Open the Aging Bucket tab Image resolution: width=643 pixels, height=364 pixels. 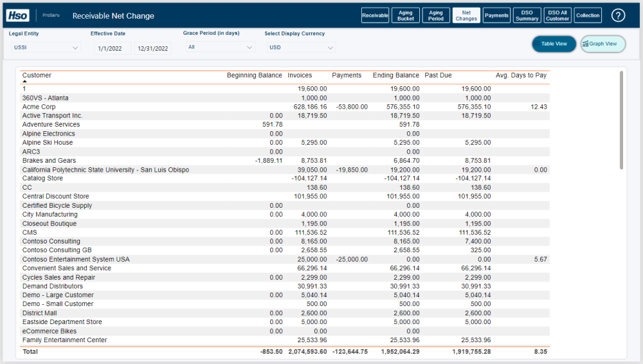(x=406, y=15)
